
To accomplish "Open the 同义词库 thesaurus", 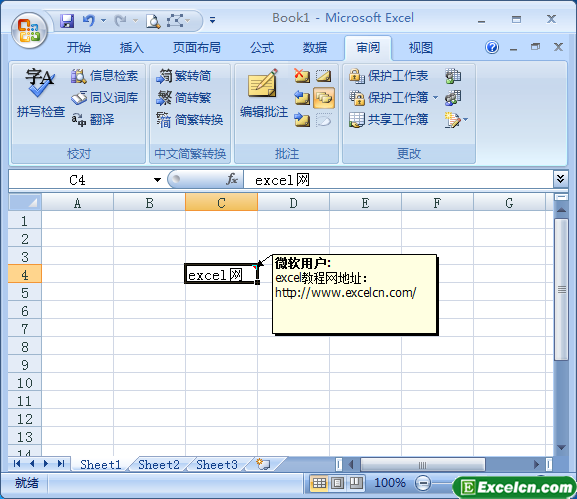I will point(105,98).
